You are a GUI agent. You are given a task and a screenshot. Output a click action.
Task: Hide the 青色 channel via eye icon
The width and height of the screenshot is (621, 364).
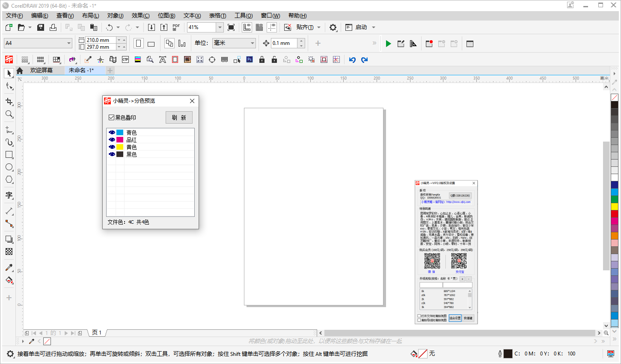(x=112, y=133)
